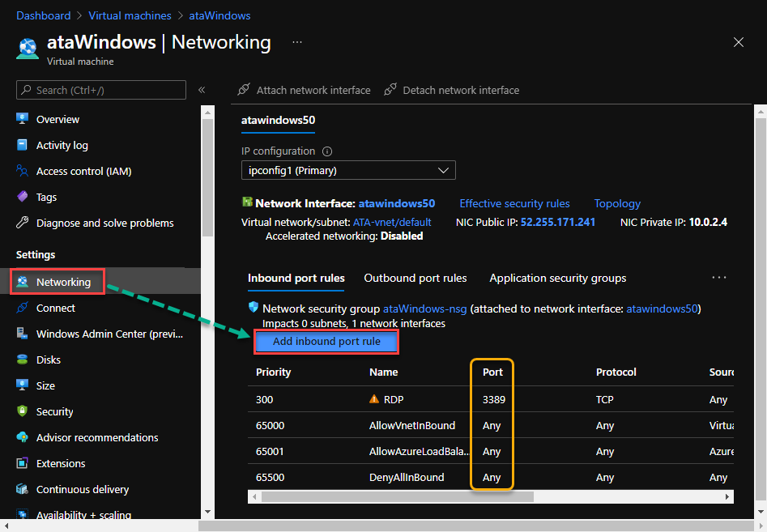Image resolution: width=767 pixels, height=532 pixels.
Task: Open the ellipsis menu next to title
Action: tap(297, 42)
